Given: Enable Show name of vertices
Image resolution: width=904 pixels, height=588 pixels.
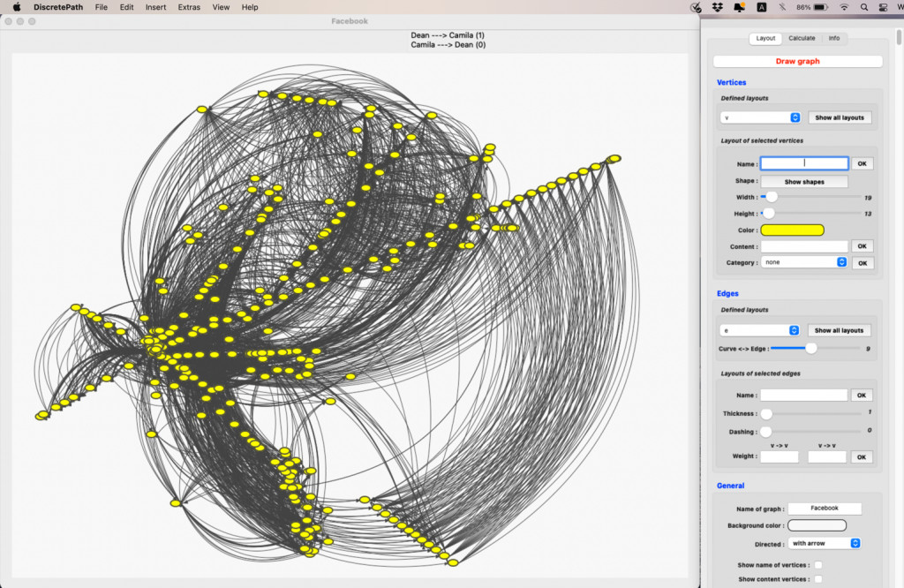Looking at the screenshot, I should pyautogui.click(x=818, y=565).
